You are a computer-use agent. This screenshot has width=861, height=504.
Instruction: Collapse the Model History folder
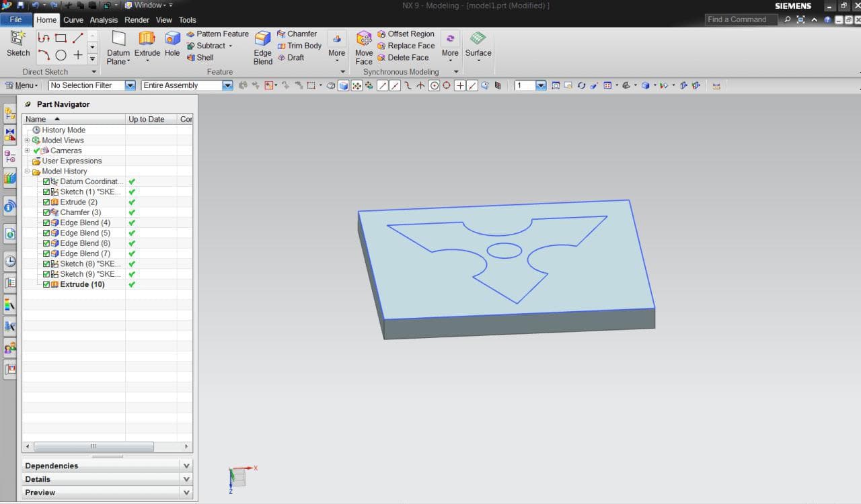coord(28,171)
